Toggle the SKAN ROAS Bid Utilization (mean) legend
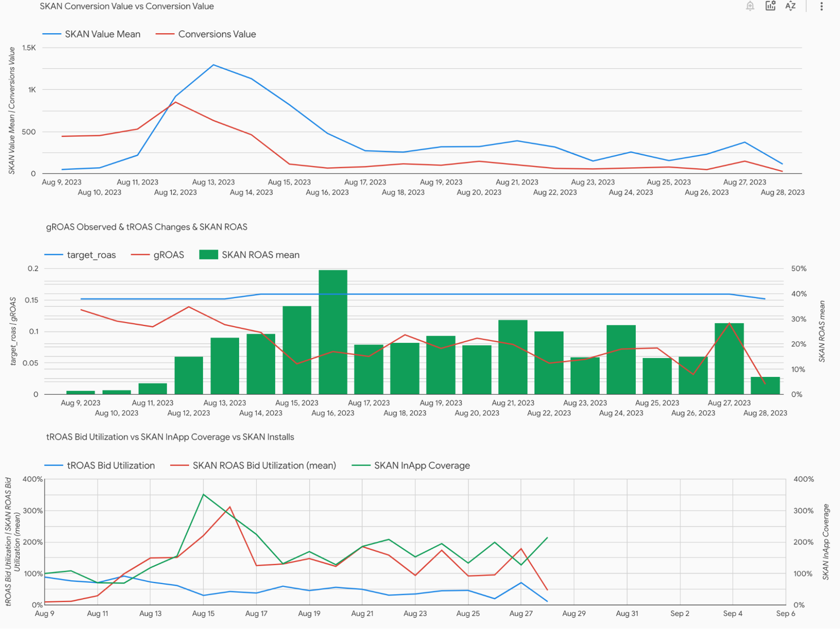The width and height of the screenshot is (840, 629). coord(264,466)
